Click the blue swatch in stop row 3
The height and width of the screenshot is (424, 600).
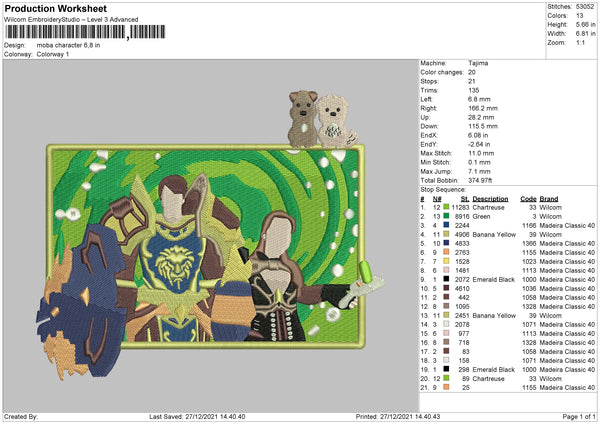[446, 225]
